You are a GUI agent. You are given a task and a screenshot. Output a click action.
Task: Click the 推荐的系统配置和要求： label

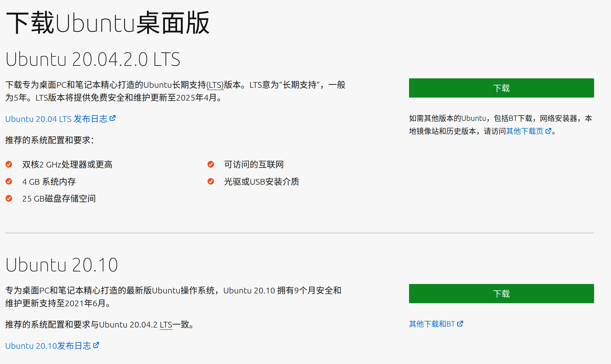click(50, 140)
